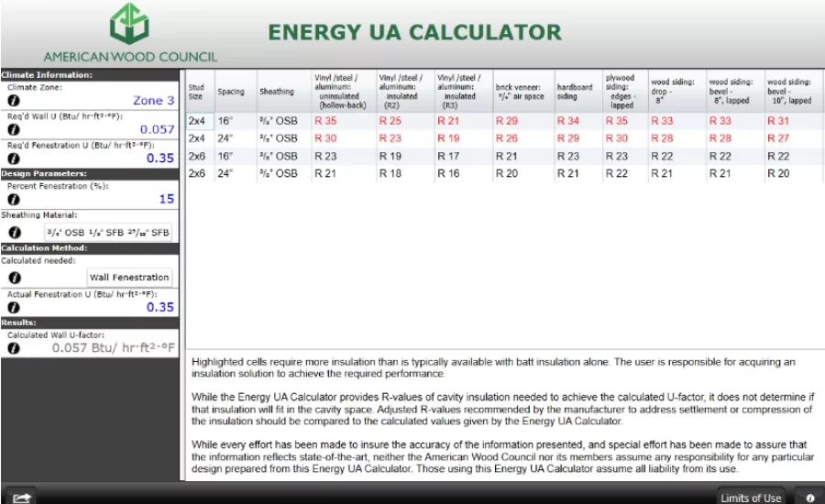
Task: Click the wood siding bevel 10" lapped header
Action: (794, 91)
